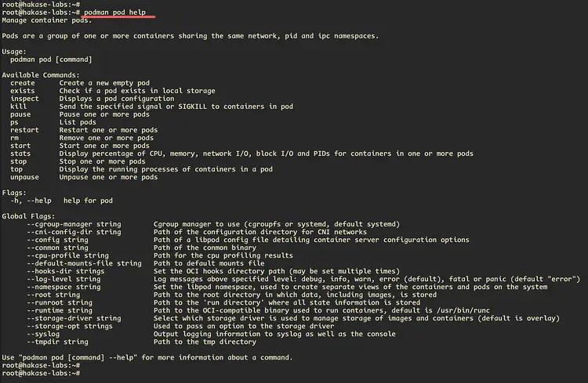Select the 'stats' command name
This screenshot has height=383, width=588.
pyautogui.click(x=20, y=154)
